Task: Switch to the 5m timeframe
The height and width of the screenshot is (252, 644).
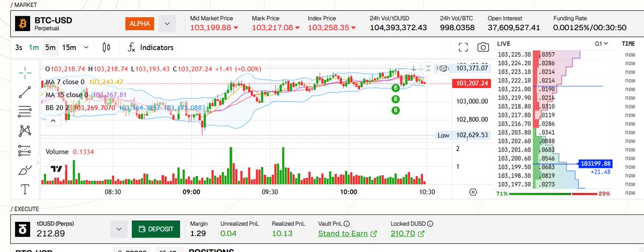Action: point(50,47)
